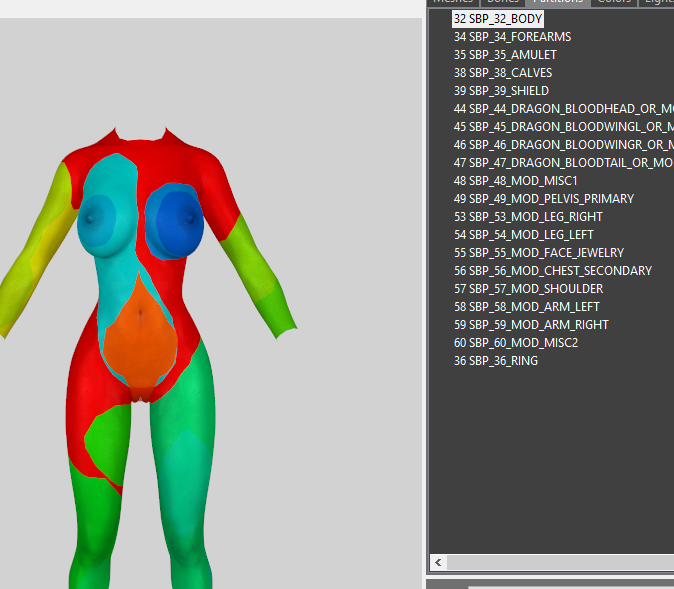
Task: Select the 47 SBP_47_DRAGON_BLOODTAIL partition
Action: click(564, 163)
